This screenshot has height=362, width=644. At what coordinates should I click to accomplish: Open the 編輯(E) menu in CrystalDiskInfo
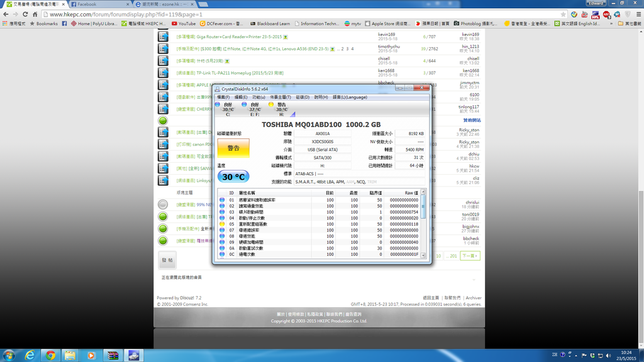pos(241,97)
